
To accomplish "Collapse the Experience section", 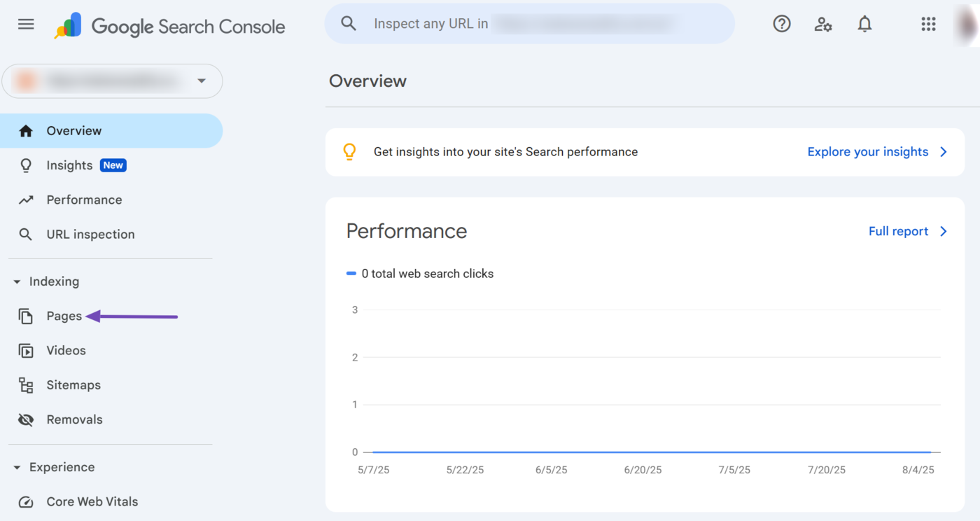I will point(17,468).
